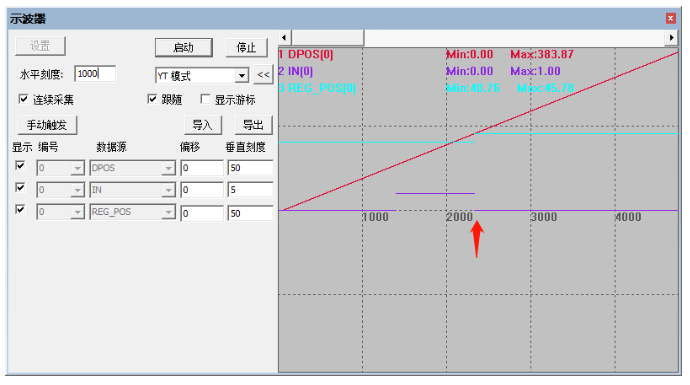Uncheck display checkbox for IN row
690x385 pixels.
(x=20, y=188)
